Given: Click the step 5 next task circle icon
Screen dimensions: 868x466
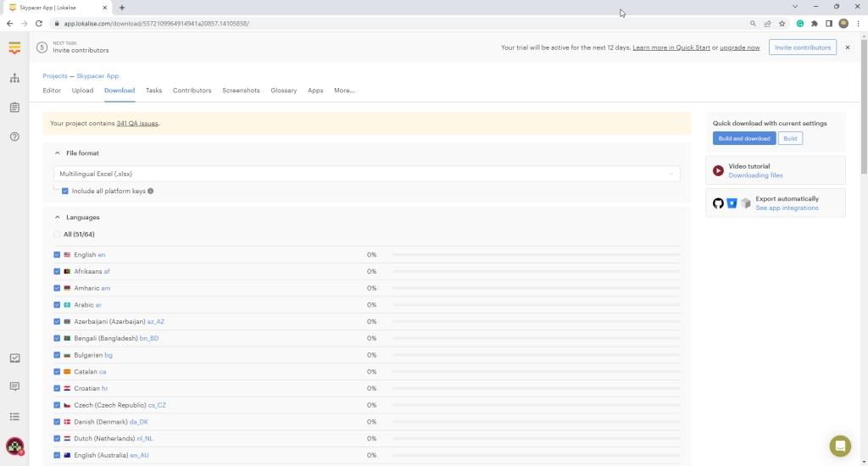Looking at the screenshot, I should pos(42,47).
